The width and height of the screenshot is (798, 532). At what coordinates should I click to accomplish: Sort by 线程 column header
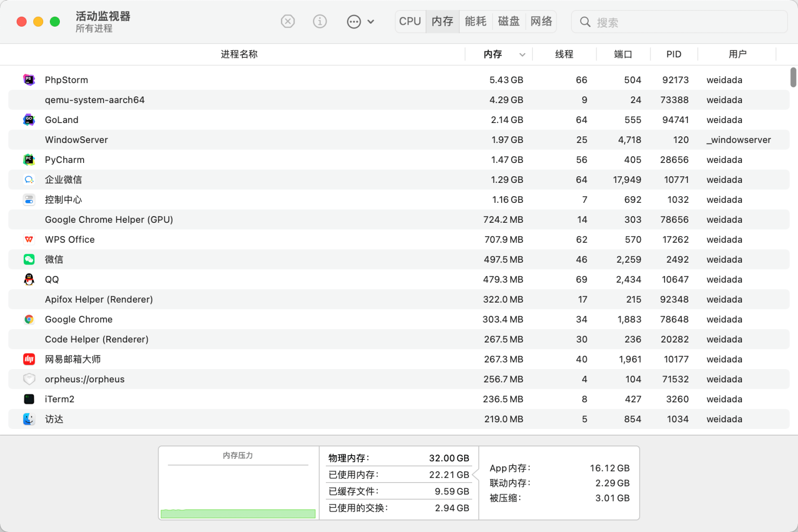[564, 54]
